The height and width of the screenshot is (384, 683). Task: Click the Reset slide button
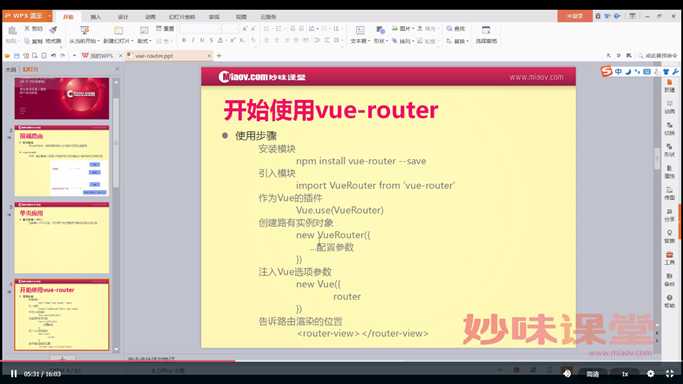click(x=165, y=28)
